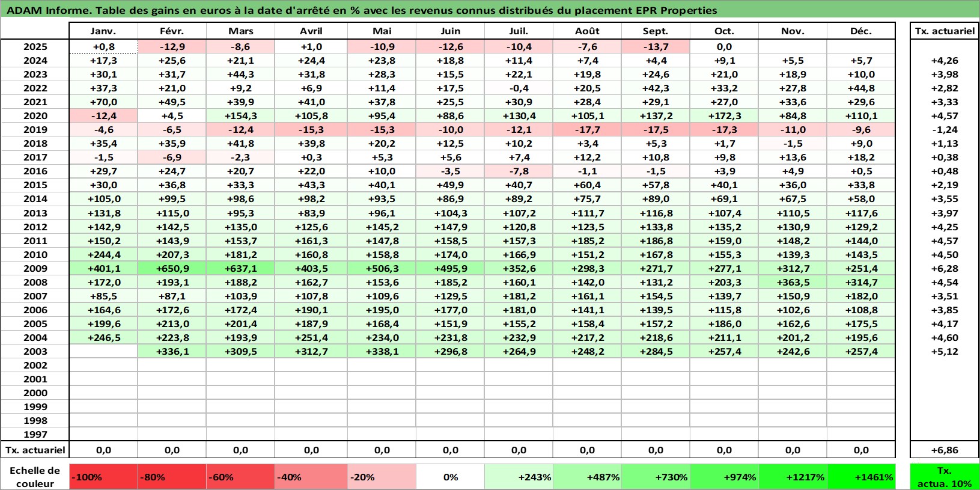Screen dimensions: 980x490
Task: Select the cell with value +495,9
Action: (x=450, y=269)
